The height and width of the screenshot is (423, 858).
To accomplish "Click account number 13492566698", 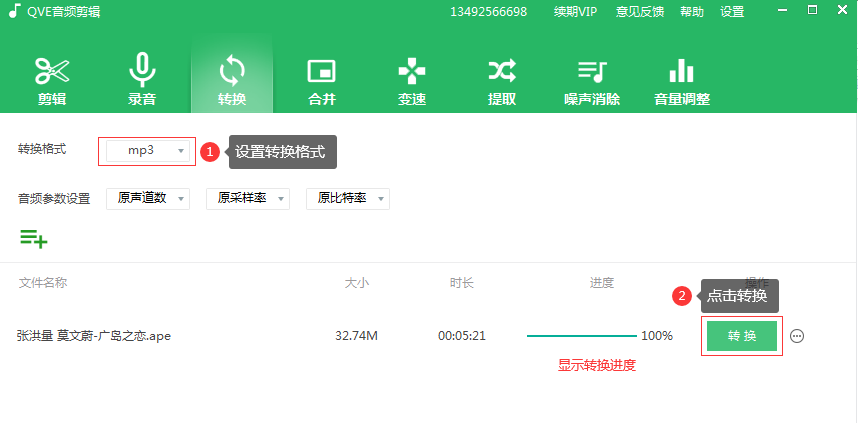I will [x=489, y=11].
